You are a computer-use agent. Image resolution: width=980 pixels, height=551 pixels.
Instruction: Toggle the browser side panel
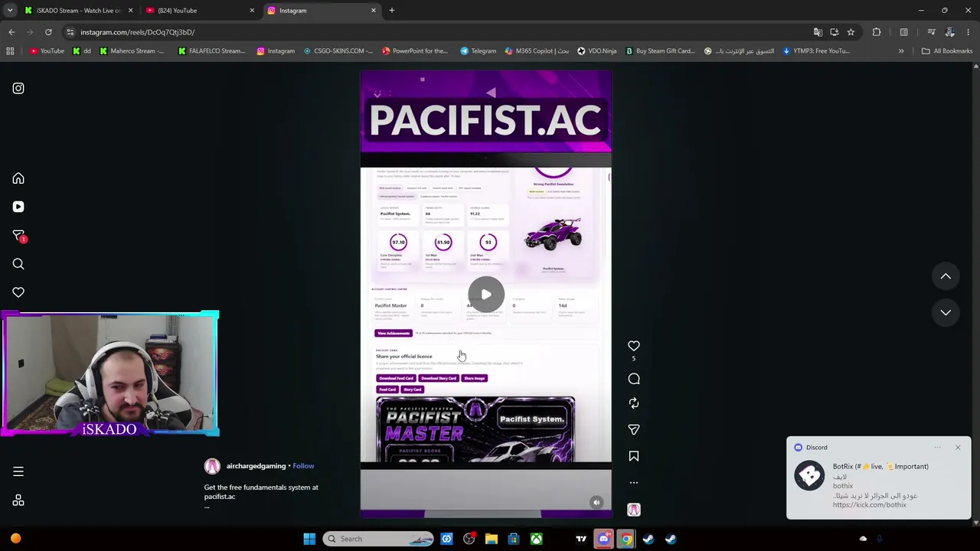coord(903,32)
